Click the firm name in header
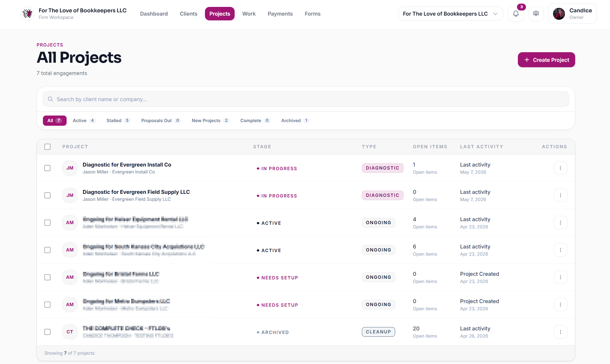This screenshot has width=610, height=364. click(83, 11)
